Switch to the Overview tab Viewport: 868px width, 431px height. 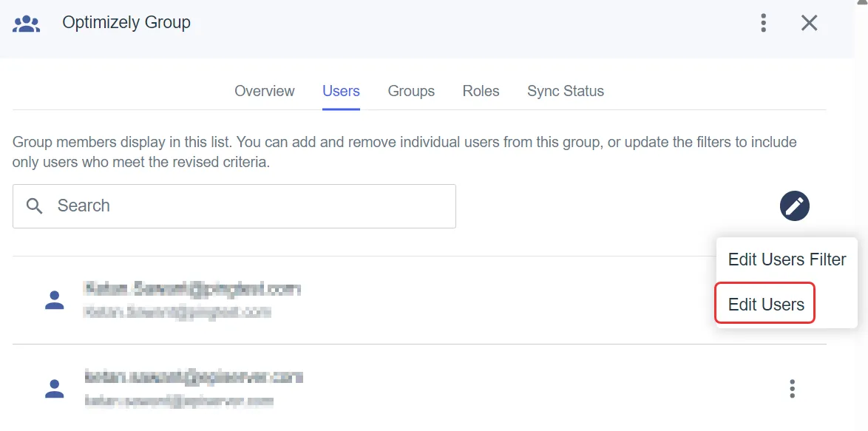[x=265, y=91]
